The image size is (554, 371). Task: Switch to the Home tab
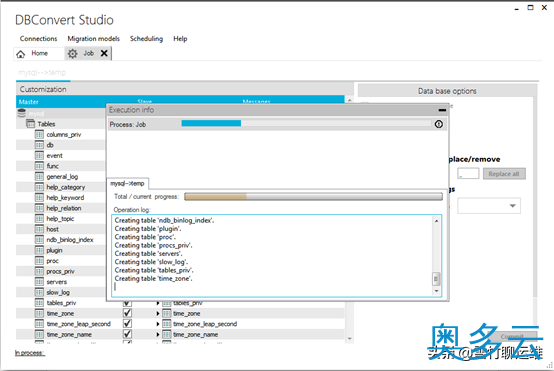(x=39, y=53)
